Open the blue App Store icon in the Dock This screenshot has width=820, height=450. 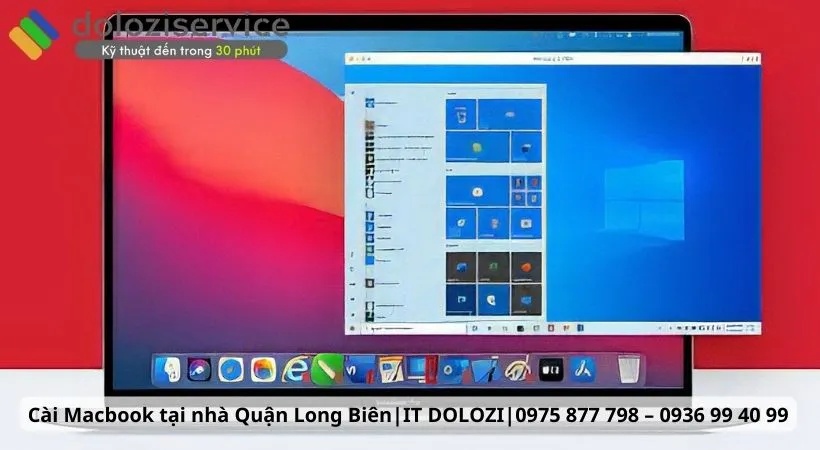tap(583, 369)
